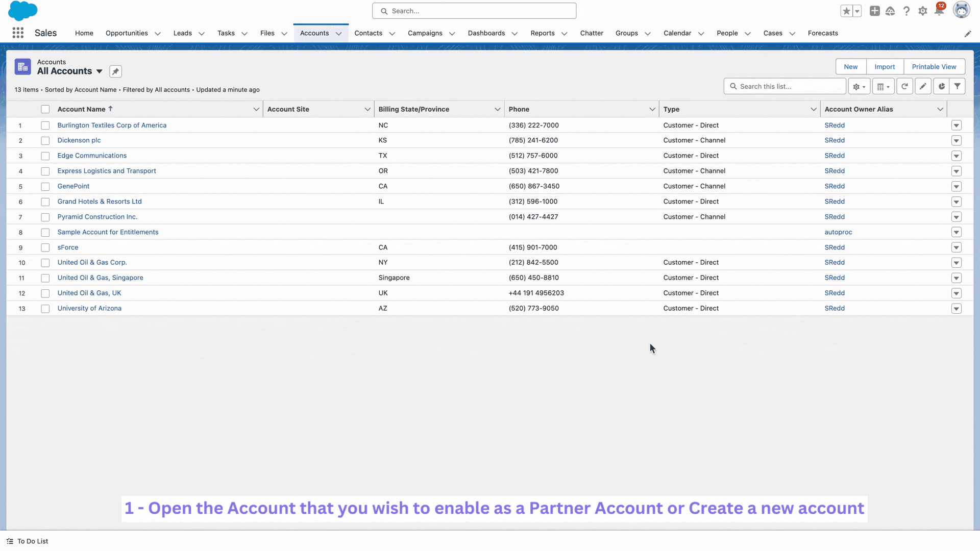
Task: Click the table/grid view toggle icon
Action: coord(883,86)
